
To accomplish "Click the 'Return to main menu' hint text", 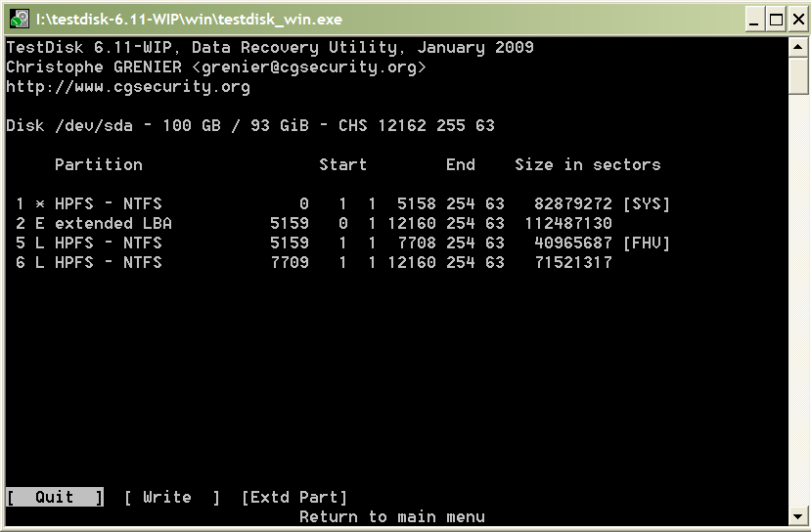I will pyautogui.click(x=392, y=516).
